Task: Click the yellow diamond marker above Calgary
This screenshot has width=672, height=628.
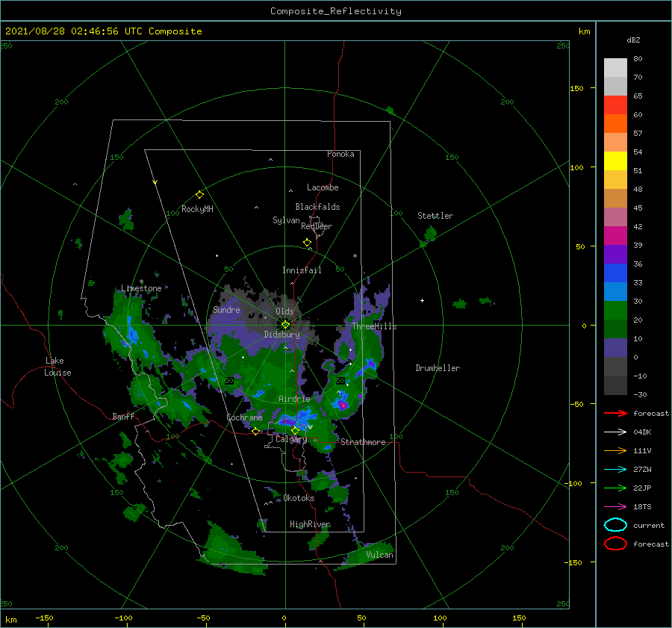Action: point(295,430)
